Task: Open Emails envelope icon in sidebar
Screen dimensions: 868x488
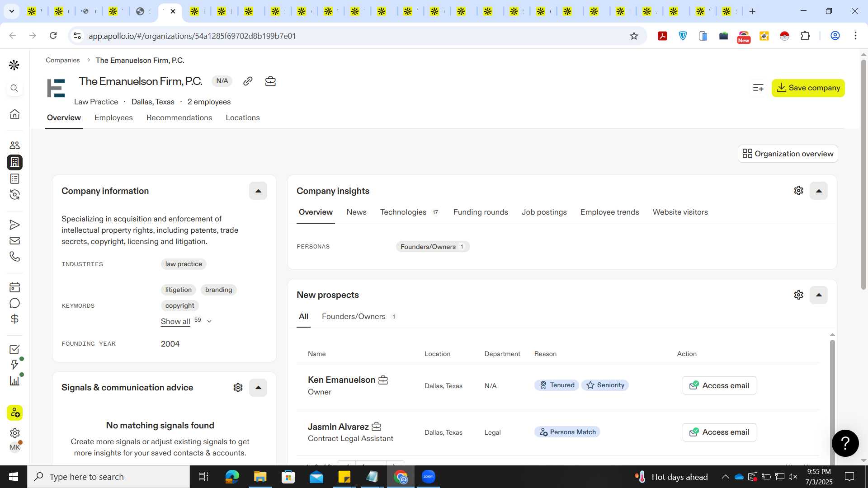Action: click(x=14, y=240)
